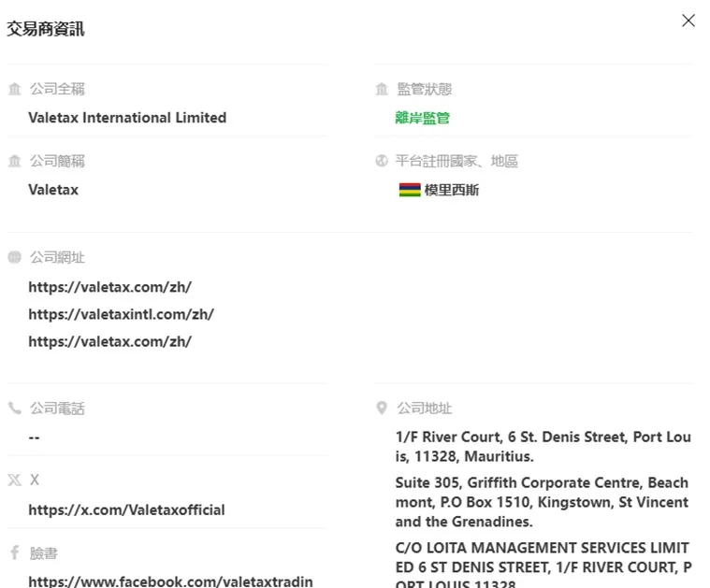
Task: Click the Mauritius flag icon
Action: coord(410,190)
